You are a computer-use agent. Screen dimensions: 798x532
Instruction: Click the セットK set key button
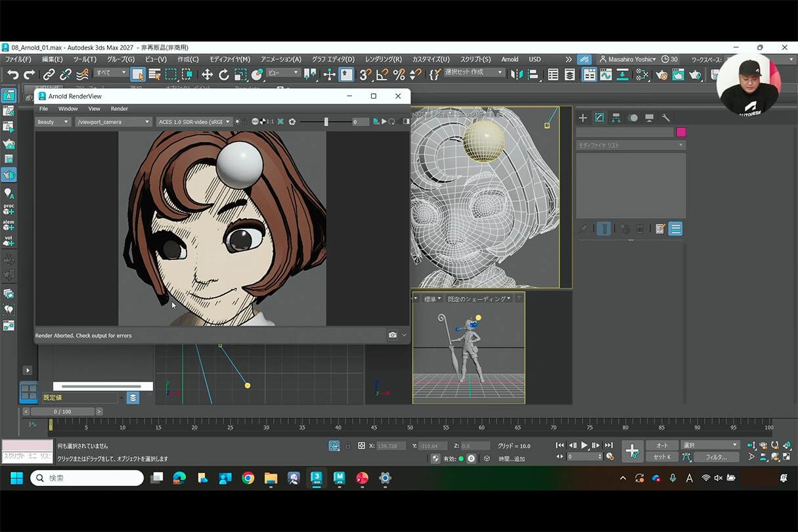click(662, 456)
